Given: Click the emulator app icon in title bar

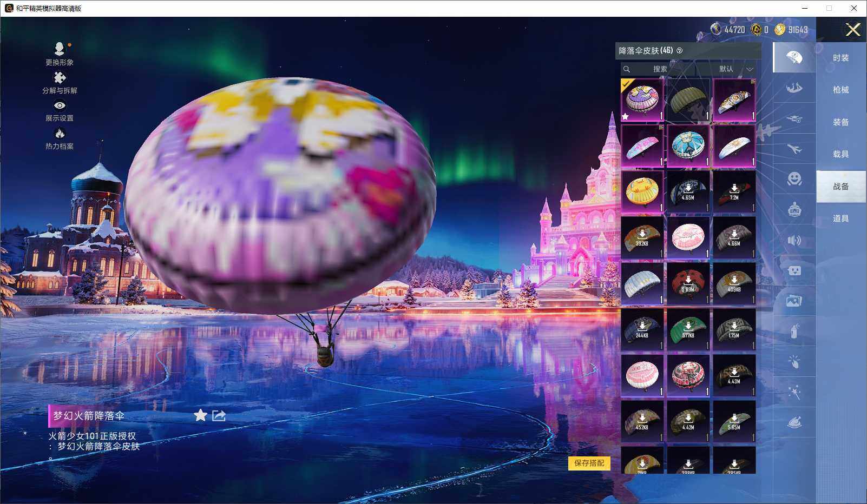Looking at the screenshot, I should click(x=9, y=8).
